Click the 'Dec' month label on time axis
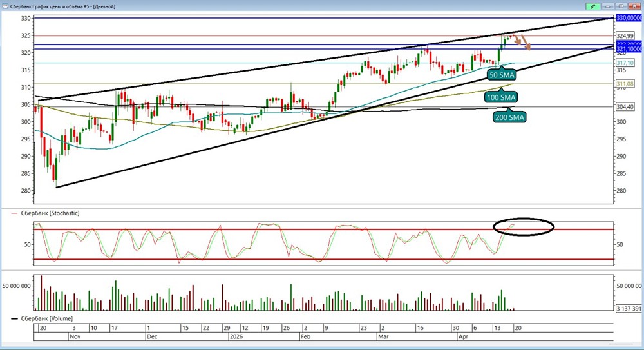The image size is (644, 350). [153, 336]
